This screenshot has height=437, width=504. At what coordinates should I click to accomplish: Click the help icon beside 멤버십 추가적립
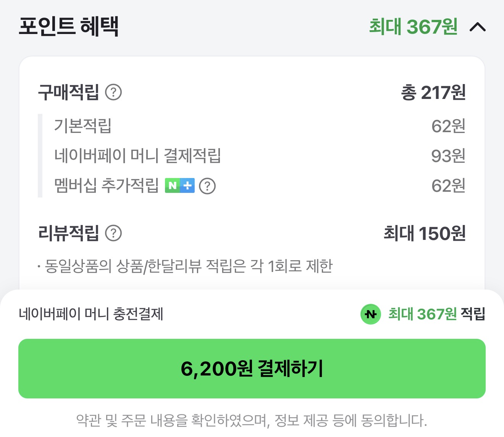[x=207, y=186]
